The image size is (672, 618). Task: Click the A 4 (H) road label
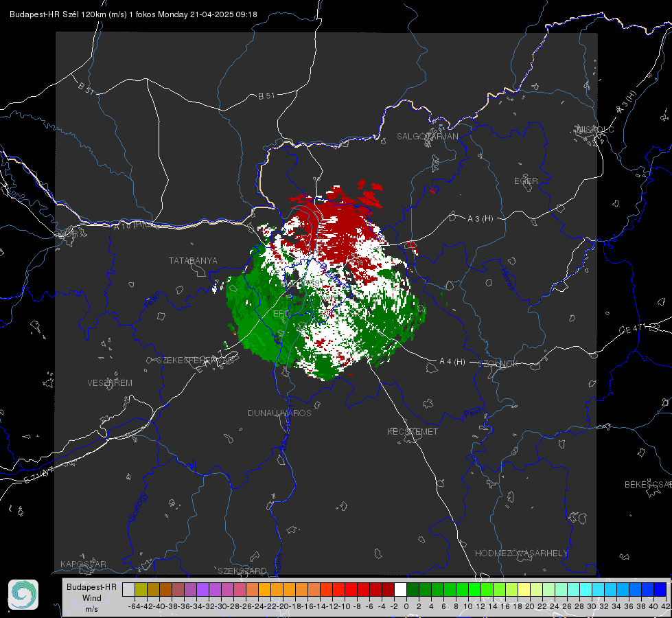452,362
